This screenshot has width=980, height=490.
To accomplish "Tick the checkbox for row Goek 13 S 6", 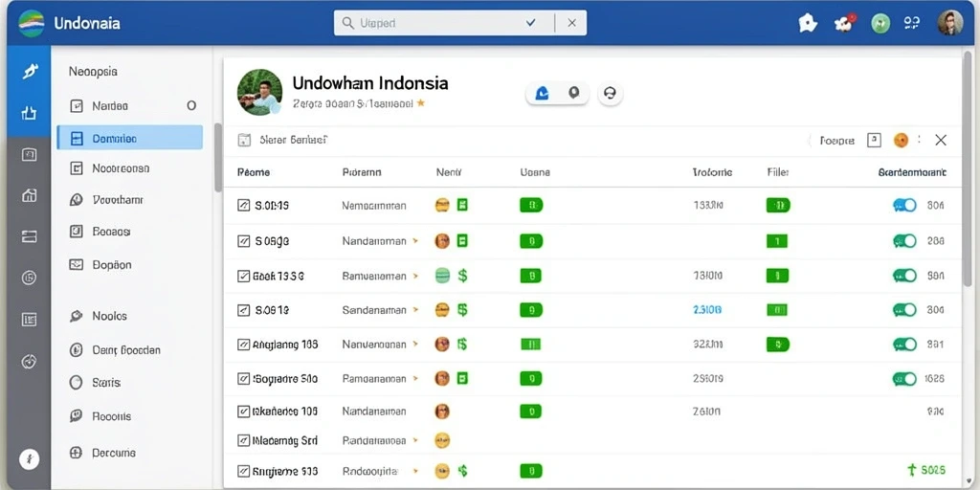I will tap(244, 276).
